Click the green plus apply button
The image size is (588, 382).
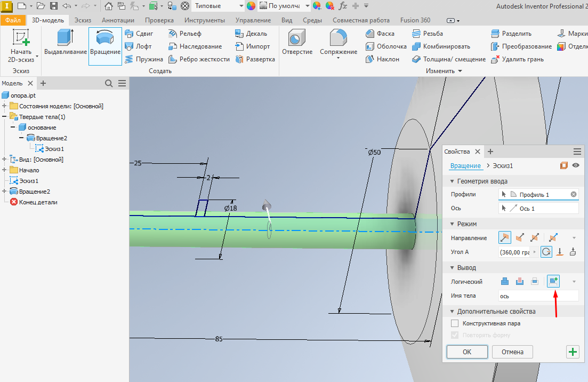[573, 352]
